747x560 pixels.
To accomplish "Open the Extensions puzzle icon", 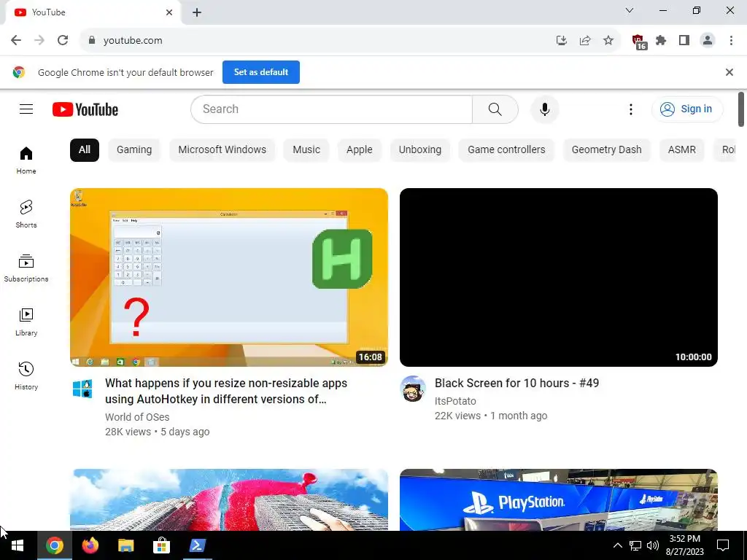I will click(x=661, y=41).
